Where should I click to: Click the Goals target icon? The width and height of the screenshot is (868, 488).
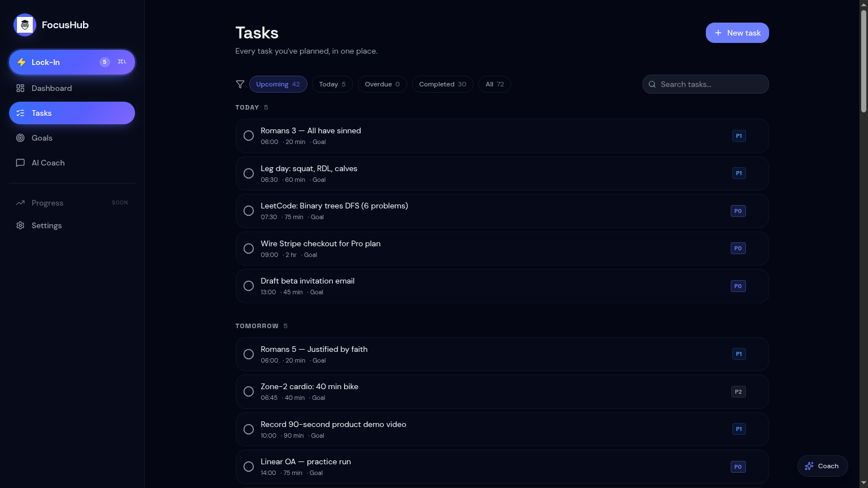point(20,138)
